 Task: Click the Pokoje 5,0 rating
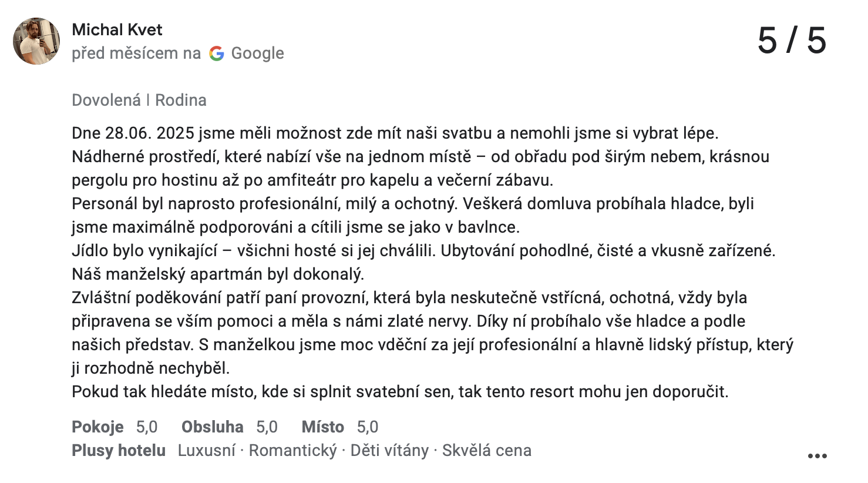[x=114, y=427]
